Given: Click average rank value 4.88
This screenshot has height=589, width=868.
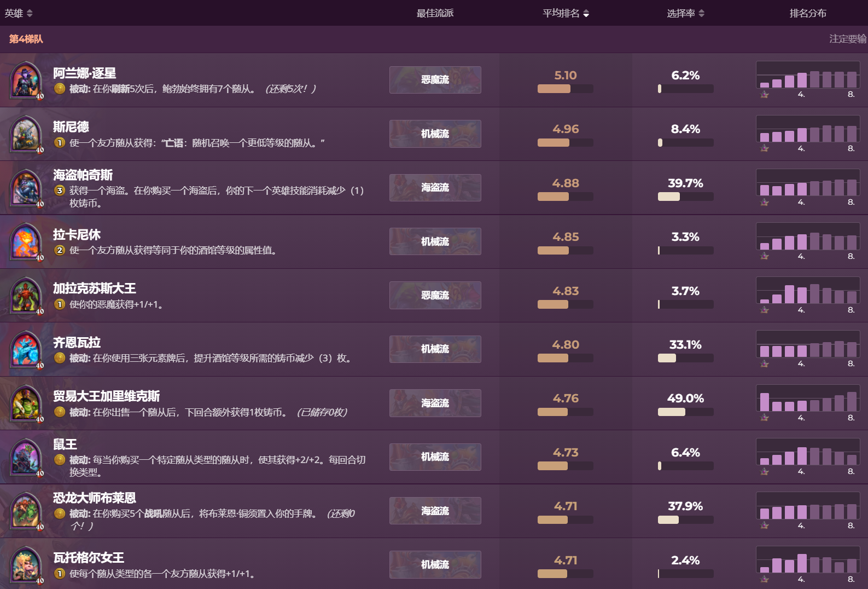Looking at the screenshot, I should point(566,183).
